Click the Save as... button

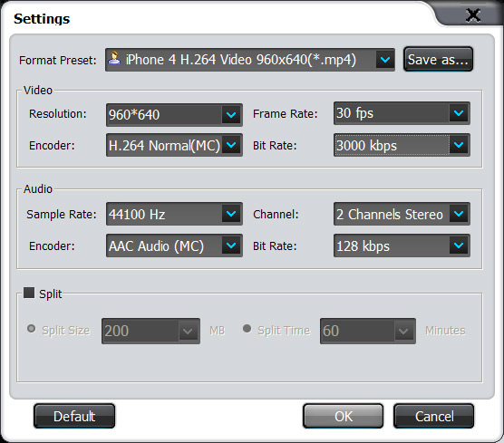tap(438, 59)
